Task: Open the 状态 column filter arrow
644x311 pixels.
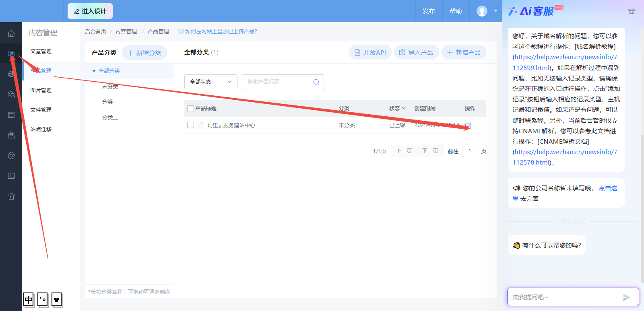Action: [x=404, y=108]
